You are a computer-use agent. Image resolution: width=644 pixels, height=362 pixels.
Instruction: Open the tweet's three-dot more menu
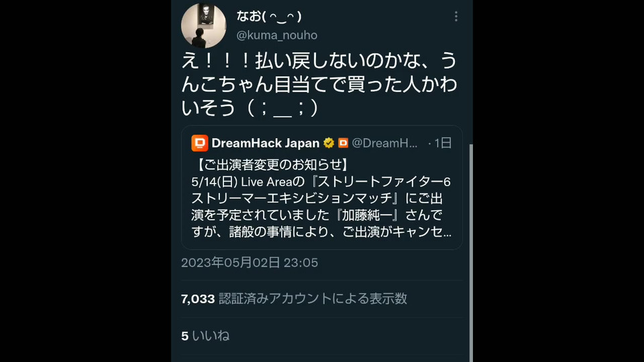click(456, 16)
